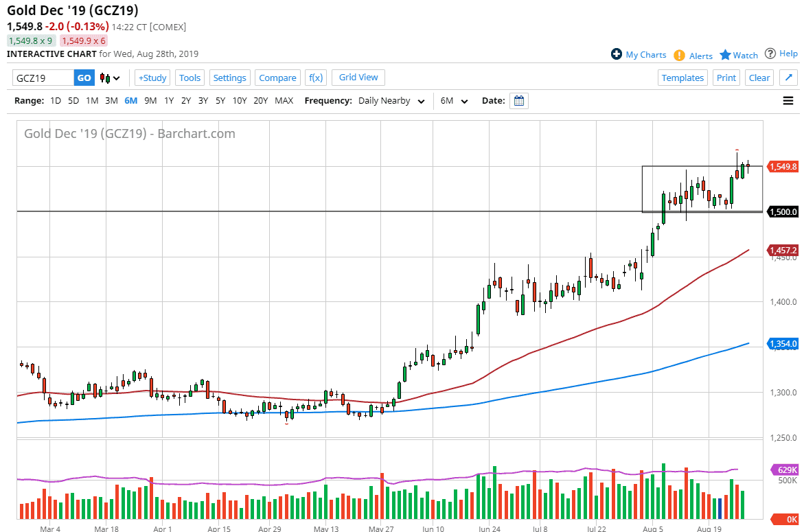Click the My Charts plus icon
This screenshot has width=804, height=532.
(x=617, y=54)
